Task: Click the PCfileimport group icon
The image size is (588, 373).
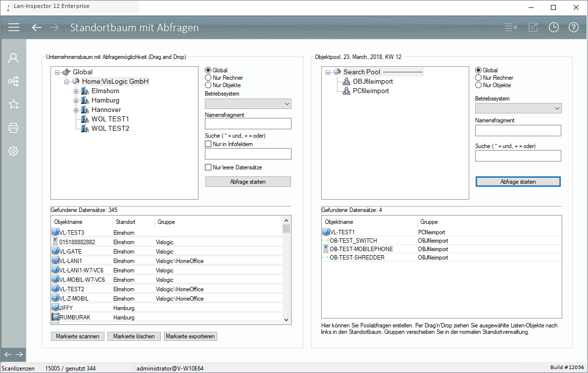Action: click(x=346, y=91)
